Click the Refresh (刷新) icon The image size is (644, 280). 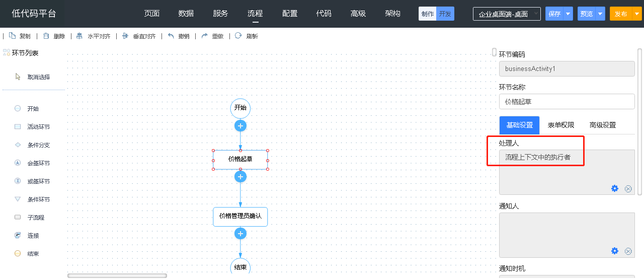(x=238, y=36)
